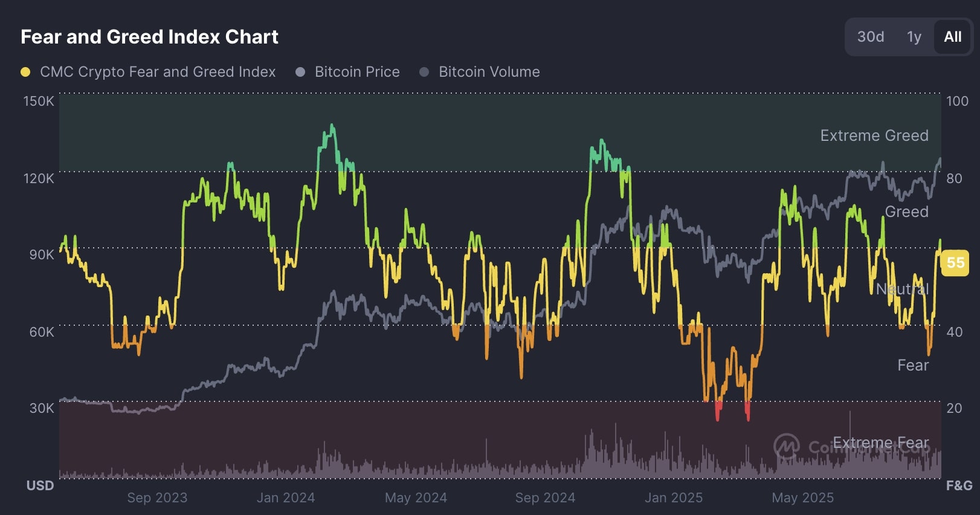980x515 pixels.
Task: Click the yellow Fear and Greed legend dot
Action: pos(25,72)
